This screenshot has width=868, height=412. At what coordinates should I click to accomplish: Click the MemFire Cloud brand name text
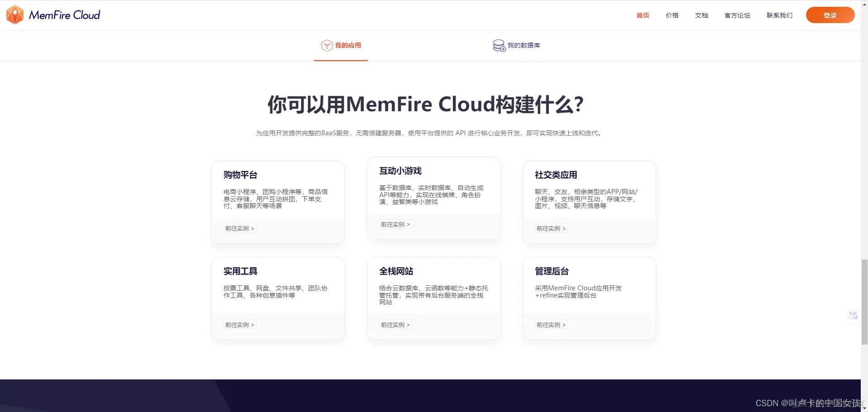pyautogui.click(x=64, y=15)
